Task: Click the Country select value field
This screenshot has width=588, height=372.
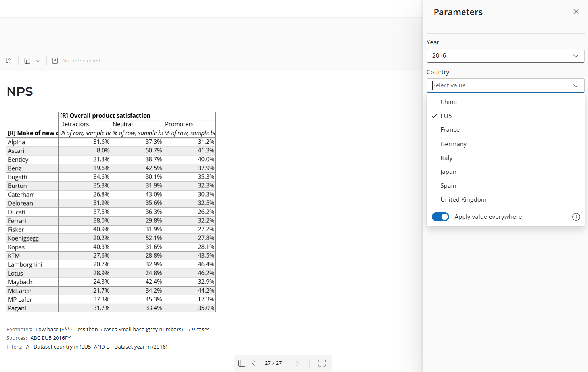Action: click(x=506, y=85)
